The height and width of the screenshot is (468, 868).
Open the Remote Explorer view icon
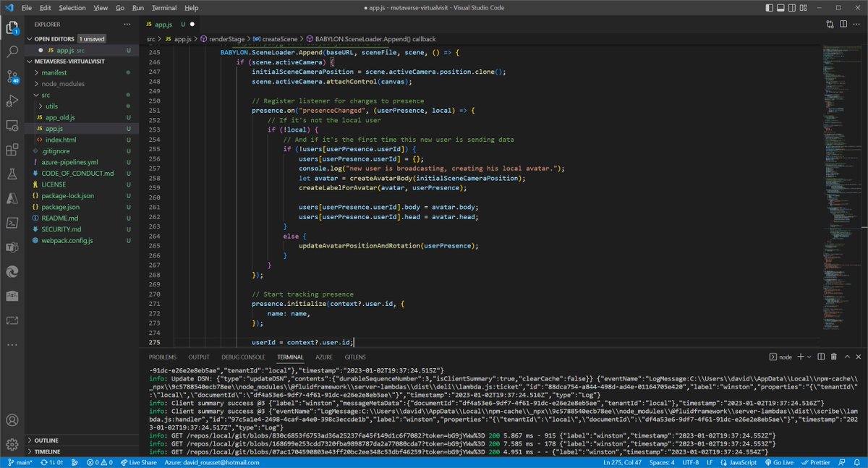[12, 126]
